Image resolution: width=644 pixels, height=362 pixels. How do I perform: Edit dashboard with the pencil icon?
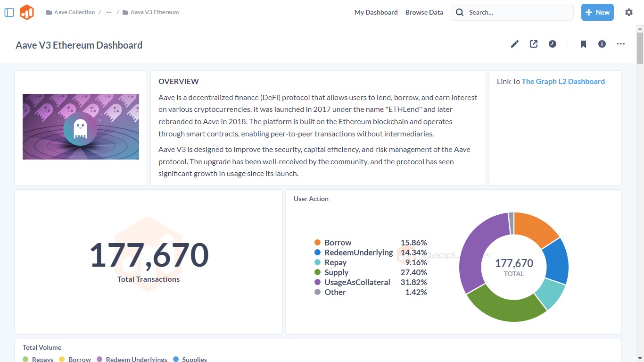coord(515,44)
